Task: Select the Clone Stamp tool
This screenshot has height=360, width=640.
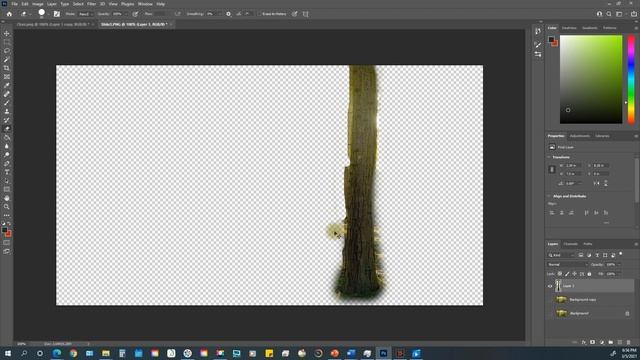Action: [x=7, y=111]
